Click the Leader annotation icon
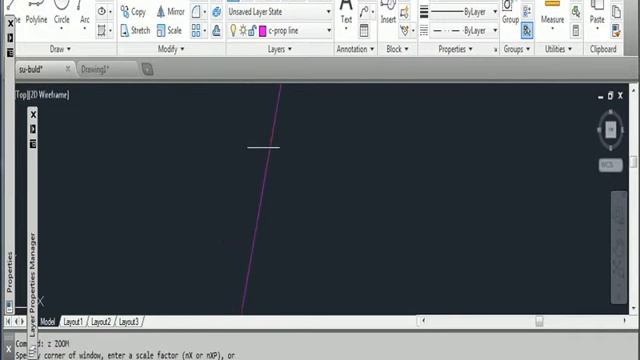 [x=364, y=12]
